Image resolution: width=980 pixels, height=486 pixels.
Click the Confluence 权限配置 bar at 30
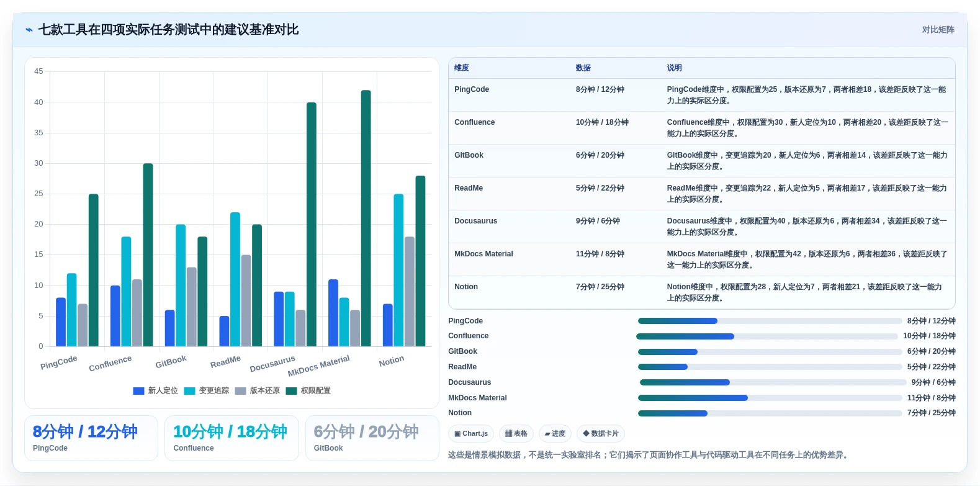point(148,255)
